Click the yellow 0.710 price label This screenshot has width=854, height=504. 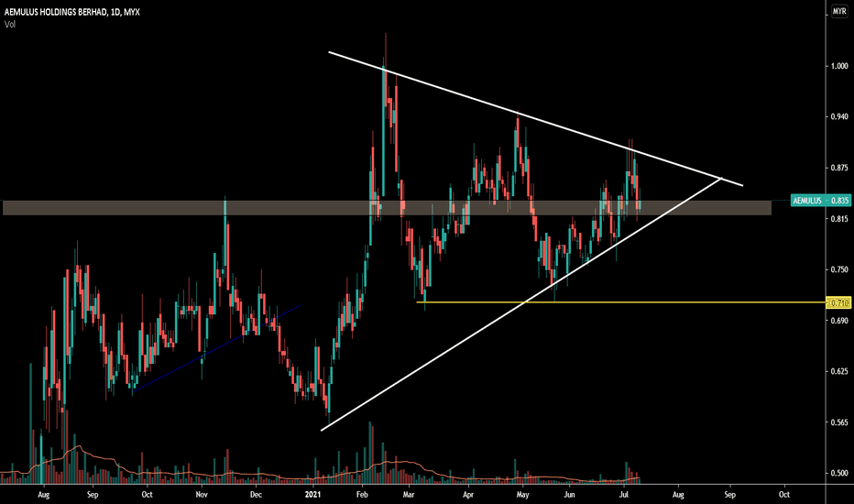[838, 302]
